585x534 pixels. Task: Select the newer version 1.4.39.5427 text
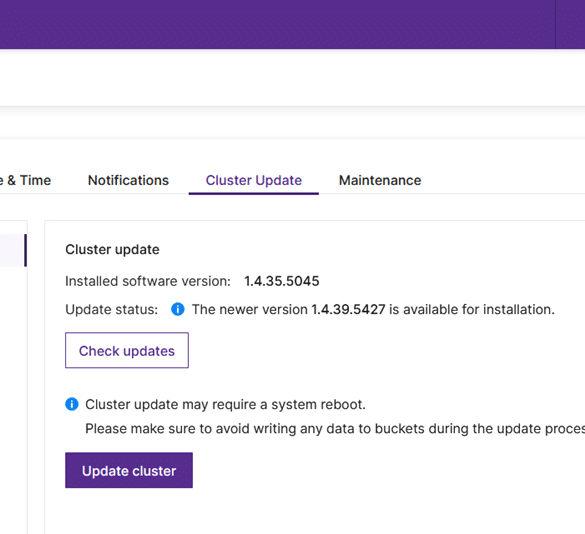point(348,309)
